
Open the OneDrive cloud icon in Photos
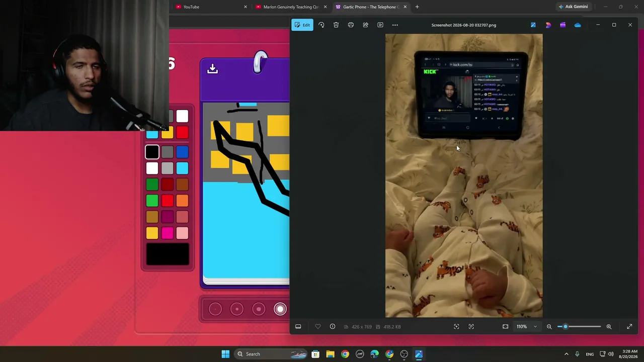(578, 25)
